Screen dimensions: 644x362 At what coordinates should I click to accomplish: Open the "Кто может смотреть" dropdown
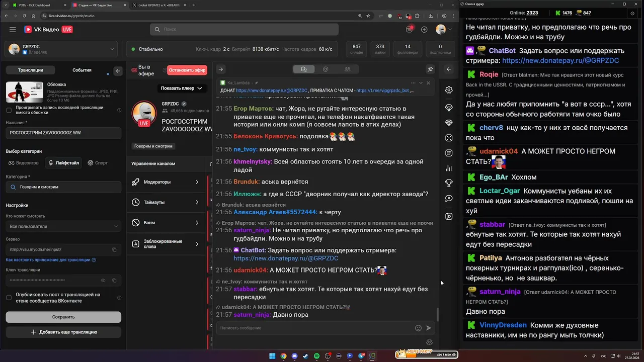tap(63, 226)
